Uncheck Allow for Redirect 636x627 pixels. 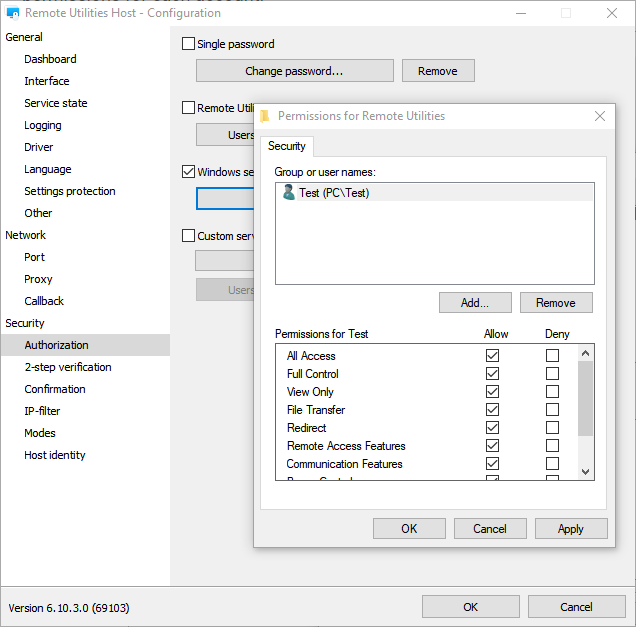click(x=492, y=427)
